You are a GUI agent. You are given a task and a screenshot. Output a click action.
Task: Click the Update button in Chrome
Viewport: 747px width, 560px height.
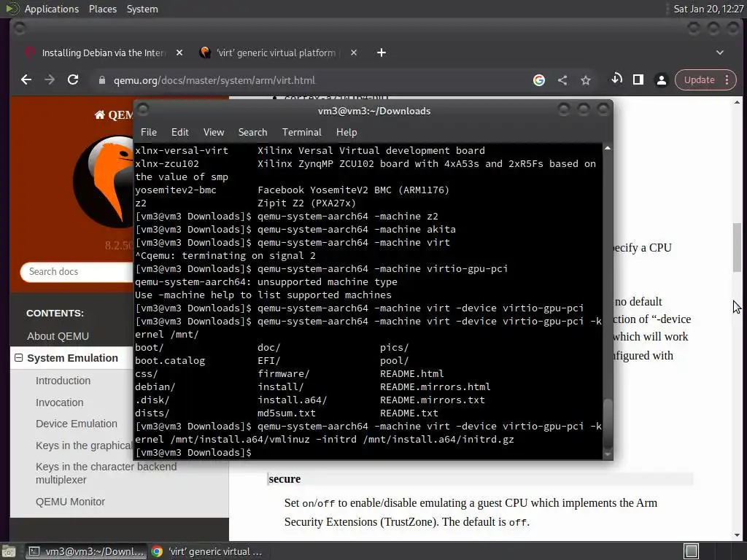click(700, 80)
